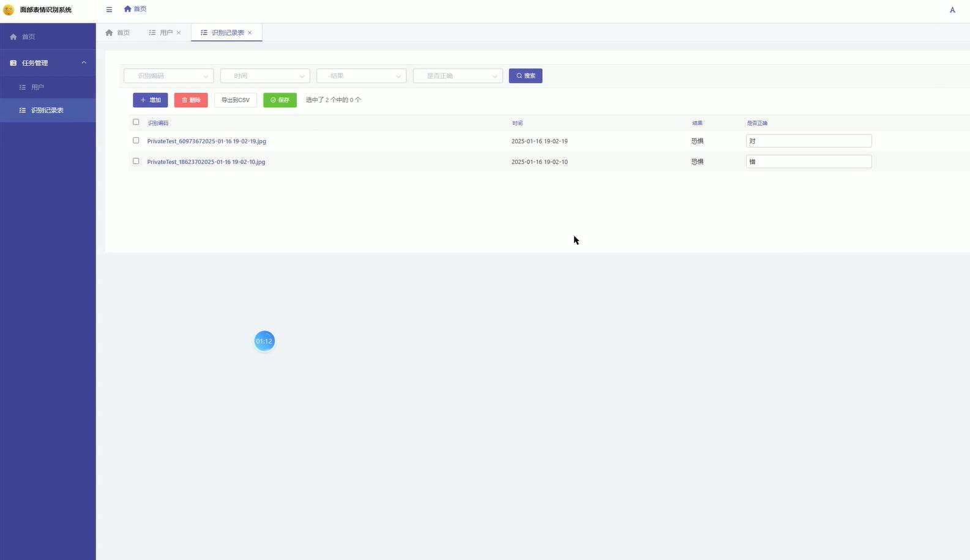Screen dimensions: 970x560
Task: Open the 识别编码 filter dropdown
Action: pyautogui.click(x=168, y=76)
